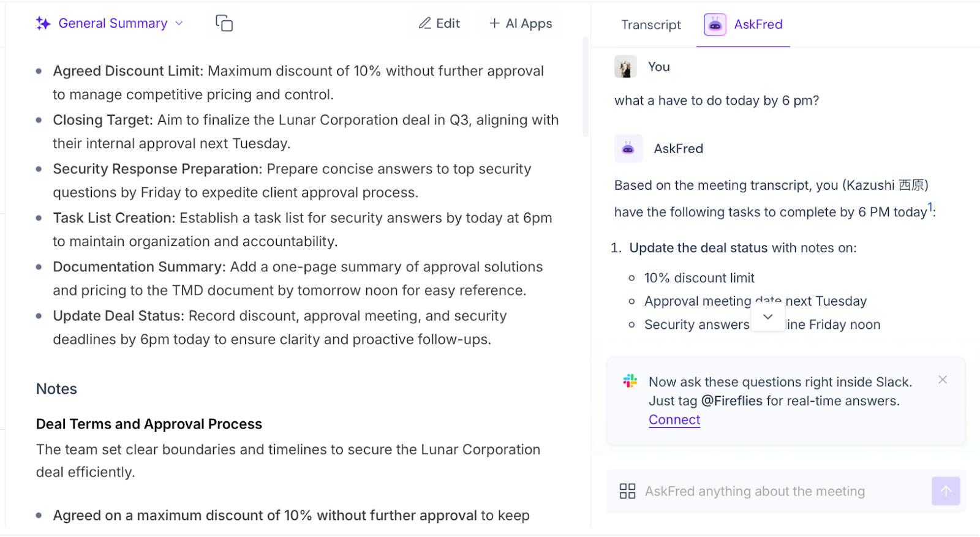Click the scroll-down chevron in the chat
980x537 pixels.
[x=768, y=317]
